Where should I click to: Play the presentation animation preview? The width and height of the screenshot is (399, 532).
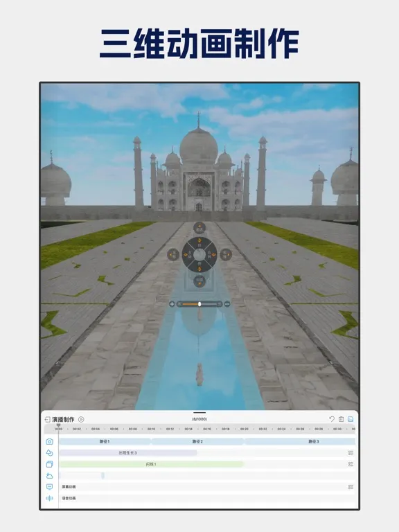81,419
